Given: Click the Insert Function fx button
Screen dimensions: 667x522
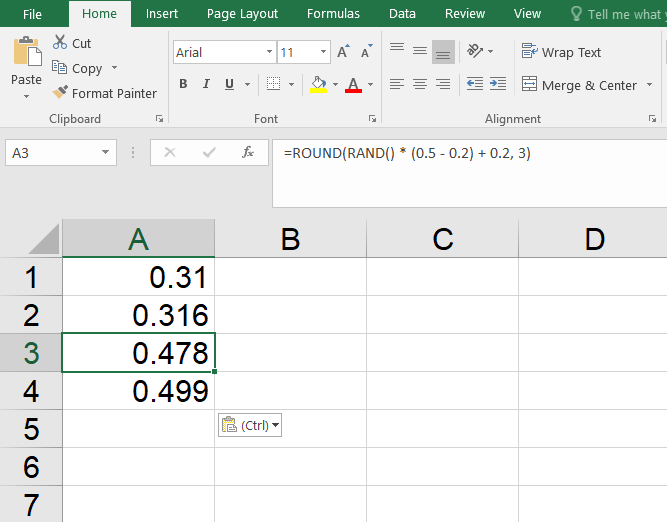Looking at the screenshot, I should [248, 152].
